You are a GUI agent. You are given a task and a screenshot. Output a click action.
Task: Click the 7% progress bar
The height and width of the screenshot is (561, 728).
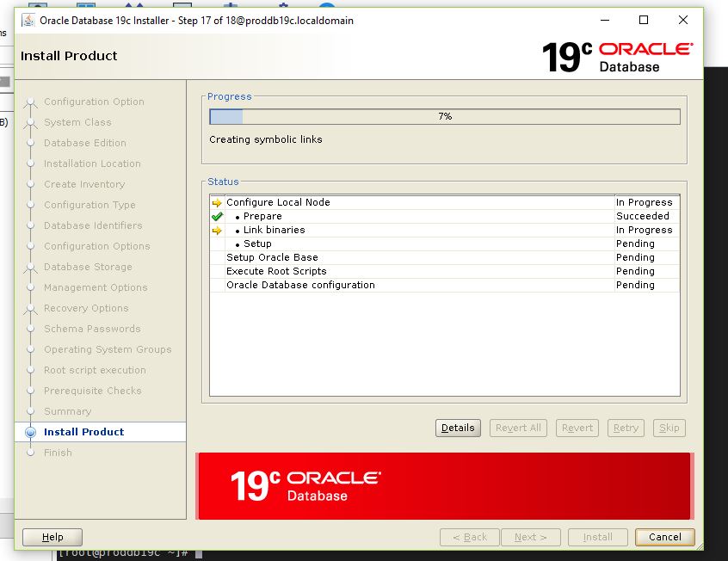[443, 115]
